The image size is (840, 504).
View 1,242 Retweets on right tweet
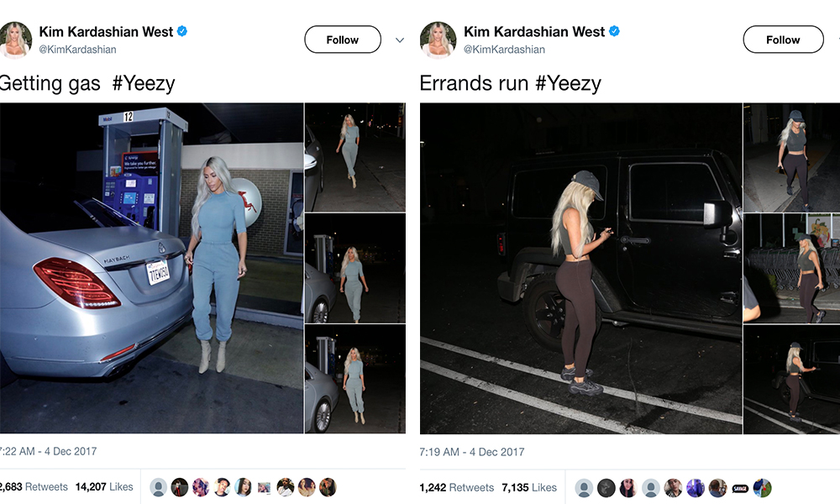[x=456, y=487]
